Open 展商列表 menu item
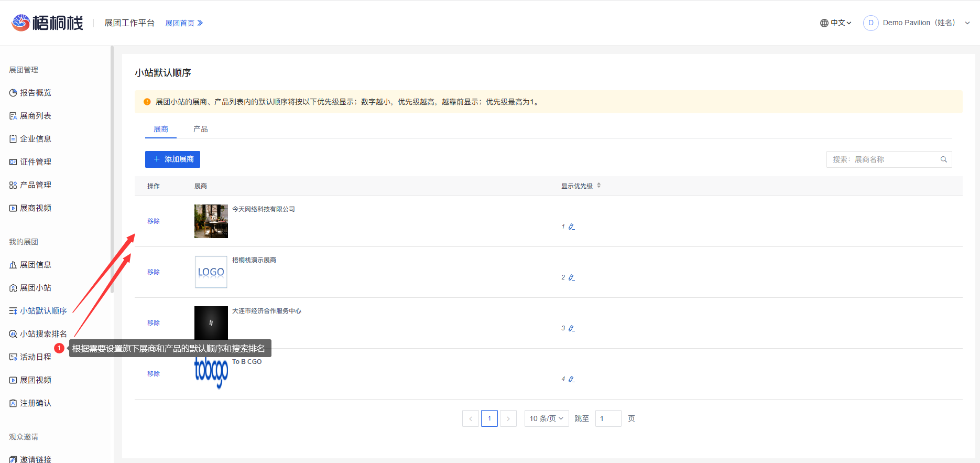 (x=36, y=116)
